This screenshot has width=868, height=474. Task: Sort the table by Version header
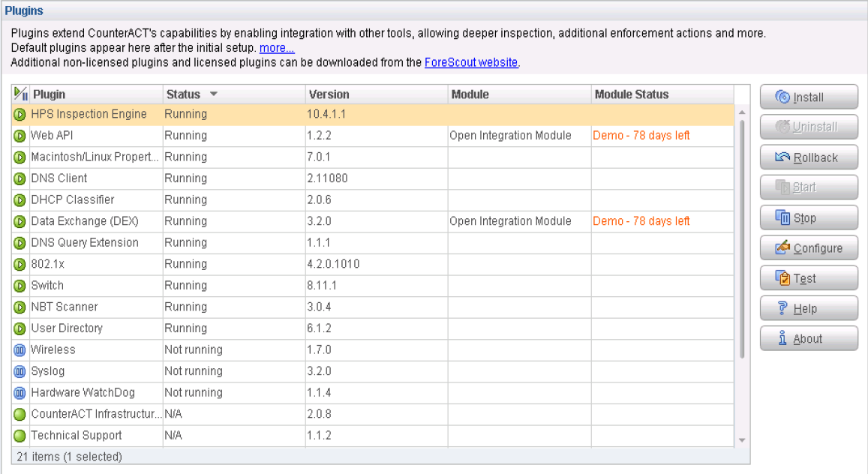point(329,94)
